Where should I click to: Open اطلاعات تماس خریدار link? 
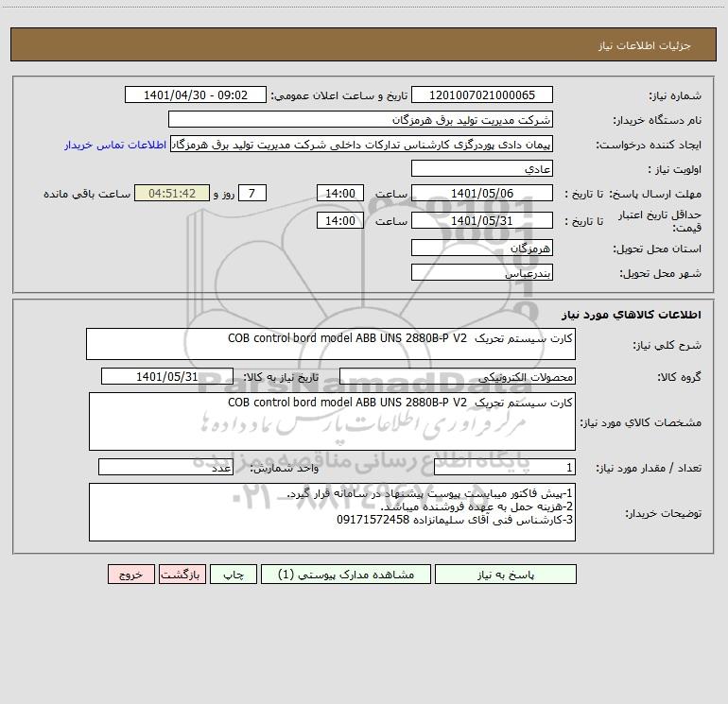click(x=115, y=145)
